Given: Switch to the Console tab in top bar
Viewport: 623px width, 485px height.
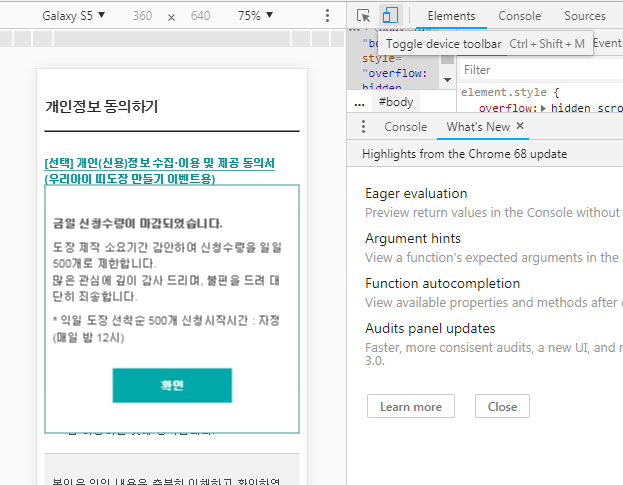Looking at the screenshot, I should pyautogui.click(x=519, y=16).
